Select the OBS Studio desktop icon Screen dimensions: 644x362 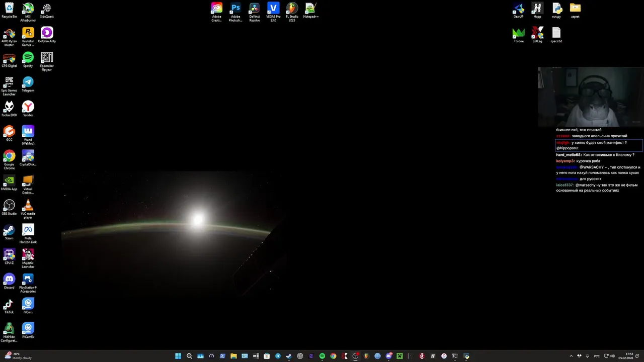click(9, 208)
